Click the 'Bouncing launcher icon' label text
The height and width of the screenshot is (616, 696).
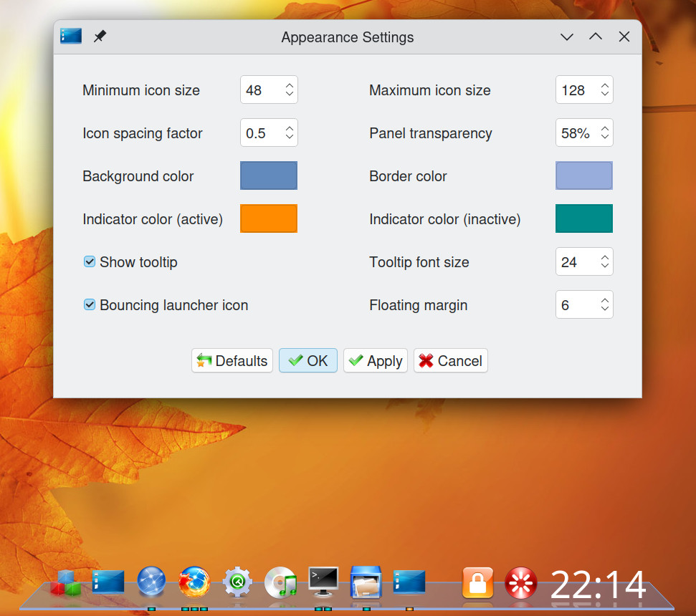[174, 305]
